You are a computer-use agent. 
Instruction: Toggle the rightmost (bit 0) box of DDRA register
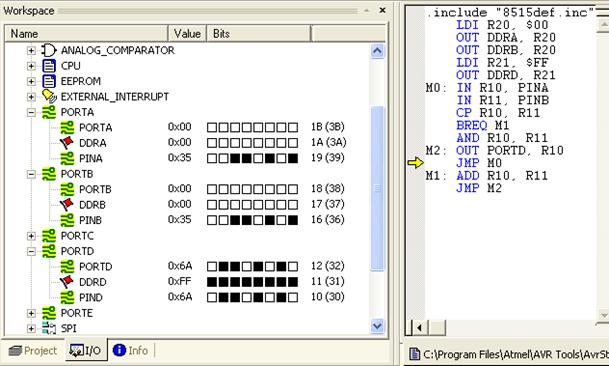(x=293, y=143)
